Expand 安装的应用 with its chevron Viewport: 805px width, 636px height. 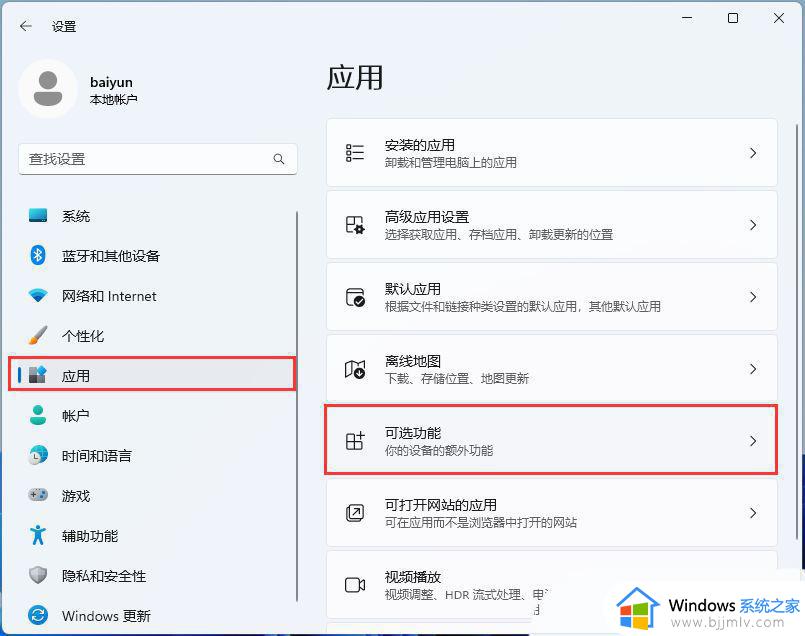pos(753,153)
